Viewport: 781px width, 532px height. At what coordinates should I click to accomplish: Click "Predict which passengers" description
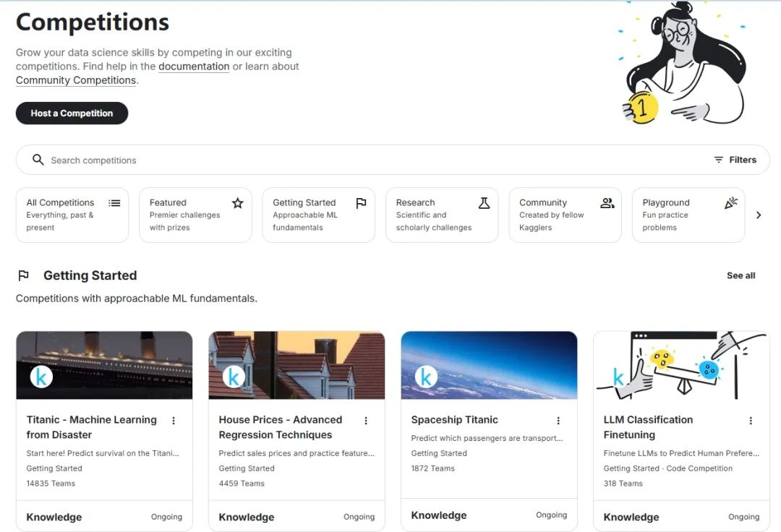[487, 439]
